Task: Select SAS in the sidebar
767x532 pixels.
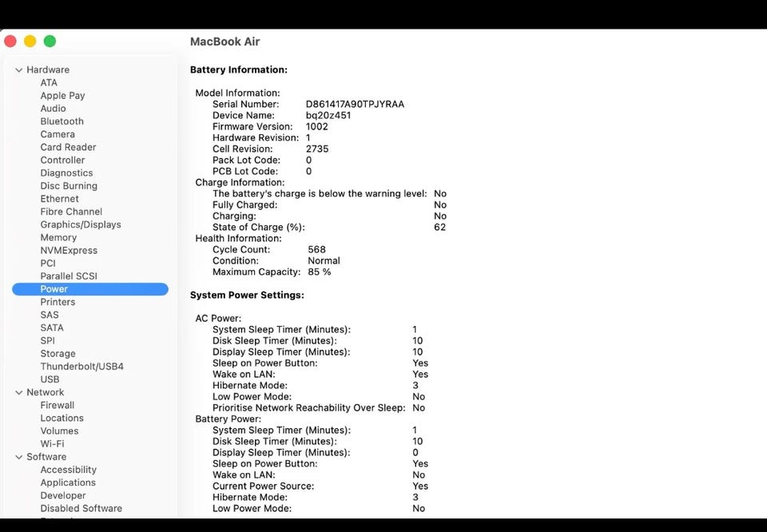Action: point(50,315)
